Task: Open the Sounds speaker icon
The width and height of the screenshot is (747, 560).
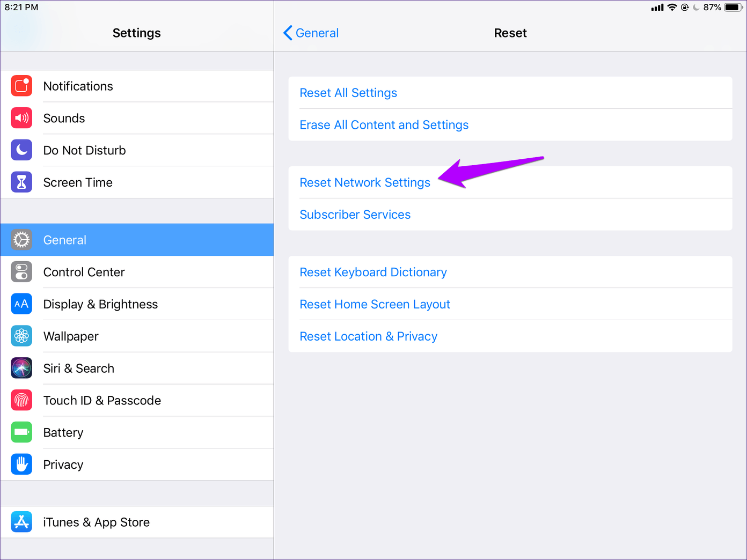Action: (21, 118)
